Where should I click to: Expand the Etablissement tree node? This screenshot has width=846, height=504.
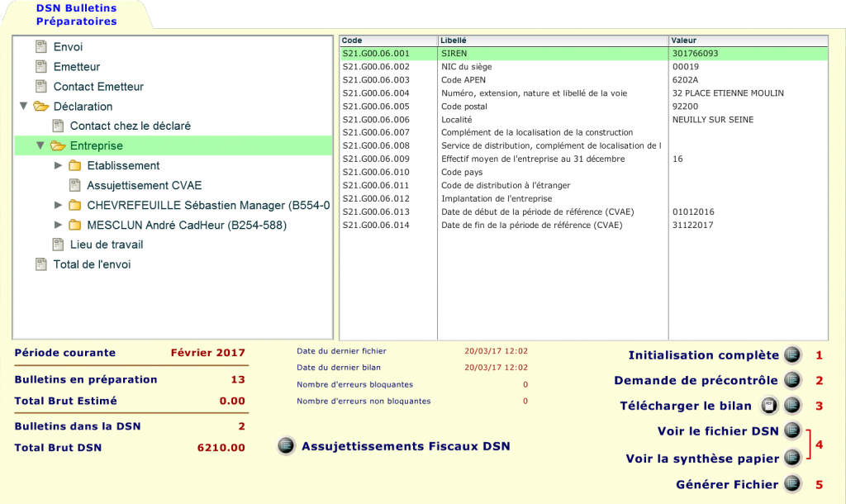[x=57, y=165]
